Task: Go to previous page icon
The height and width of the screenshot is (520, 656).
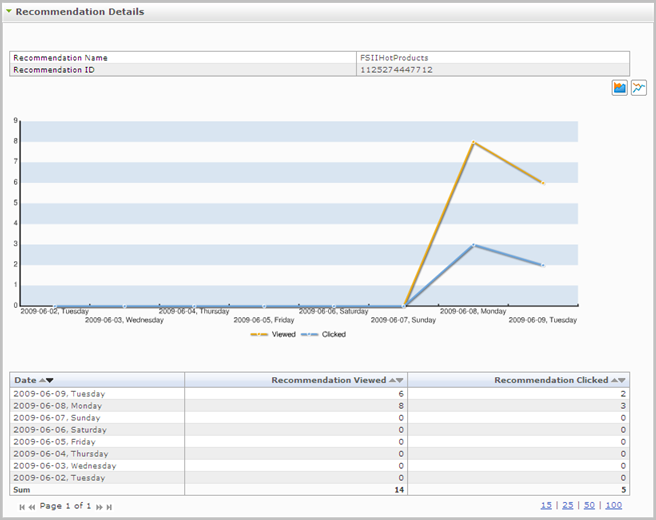Action: click(x=32, y=507)
